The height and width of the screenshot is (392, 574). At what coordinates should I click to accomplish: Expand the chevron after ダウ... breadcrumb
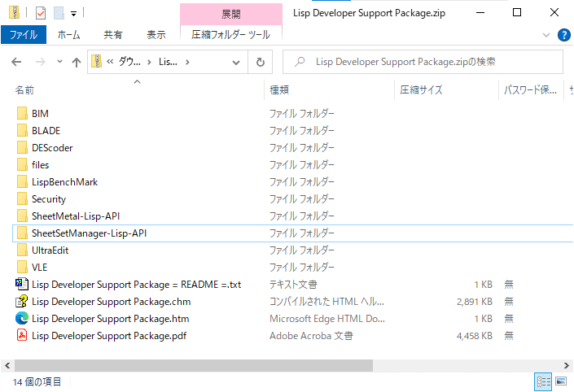149,62
